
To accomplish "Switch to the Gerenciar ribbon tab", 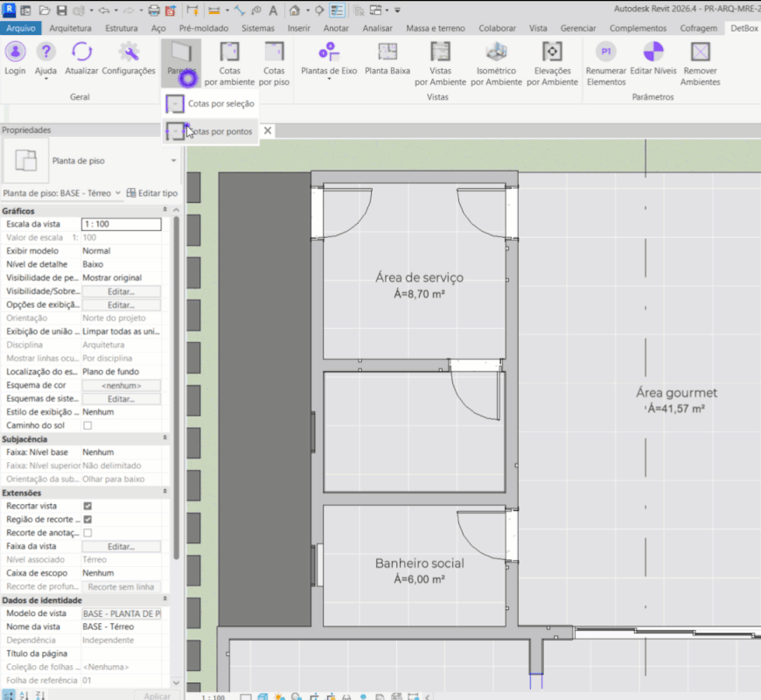I will [578, 28].
